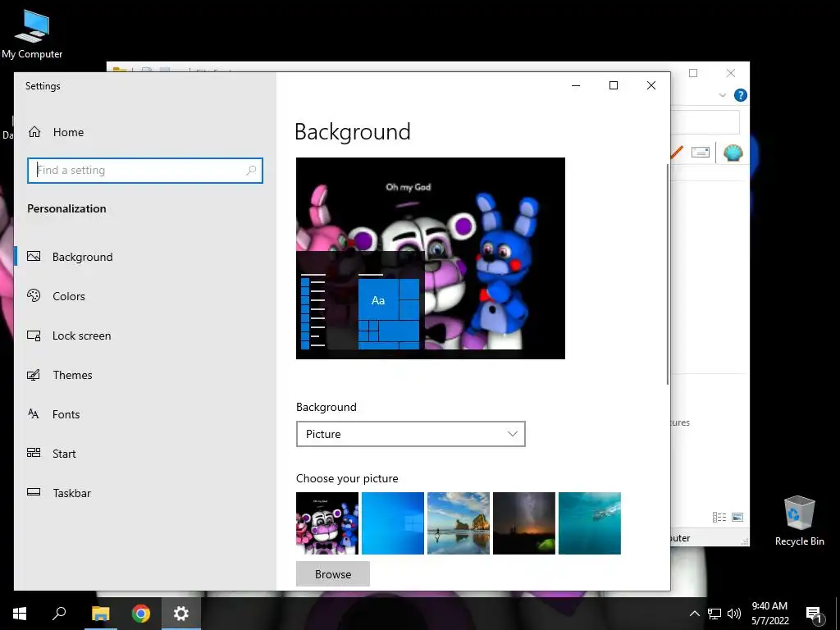Open taskbar search magnifier
The height and width of the screenshot is (630, 840).
[x=59, y=613]
